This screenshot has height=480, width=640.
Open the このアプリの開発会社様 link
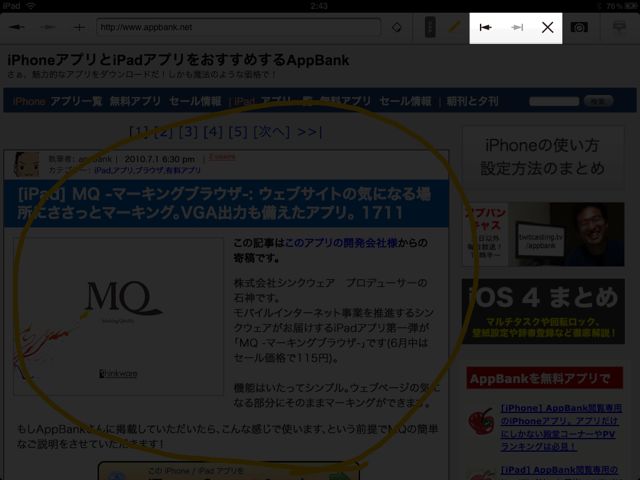[341, 243]
